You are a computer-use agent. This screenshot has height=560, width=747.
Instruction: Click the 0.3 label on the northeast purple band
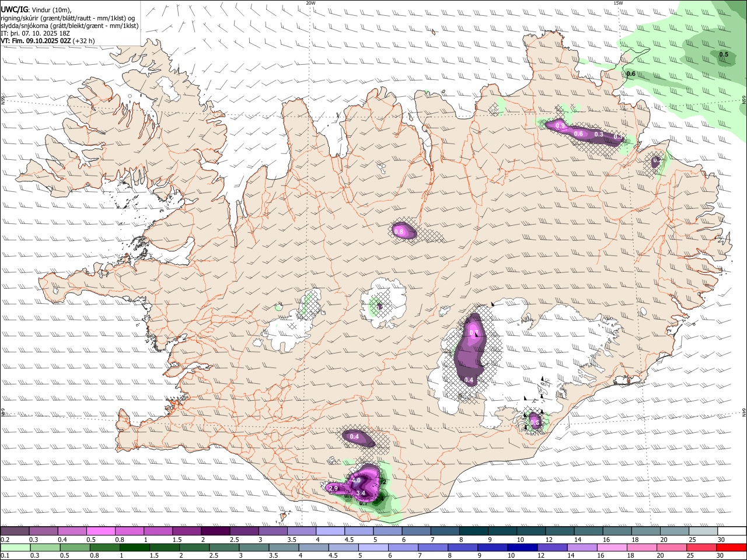599,134
